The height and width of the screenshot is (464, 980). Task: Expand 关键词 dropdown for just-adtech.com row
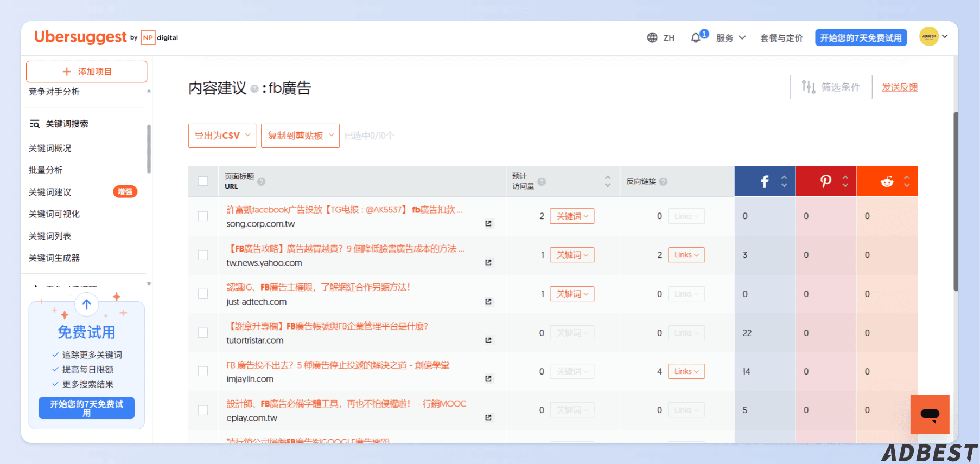click(572, 293)
